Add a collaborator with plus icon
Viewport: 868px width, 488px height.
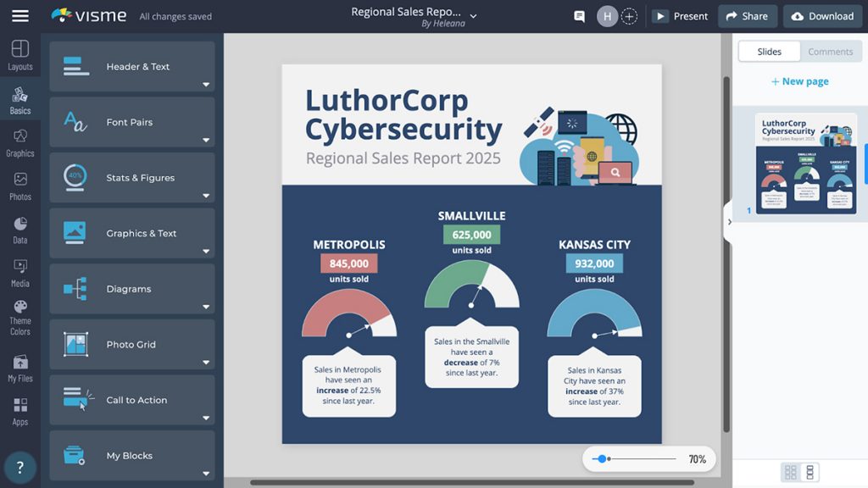tap(629, 16)
